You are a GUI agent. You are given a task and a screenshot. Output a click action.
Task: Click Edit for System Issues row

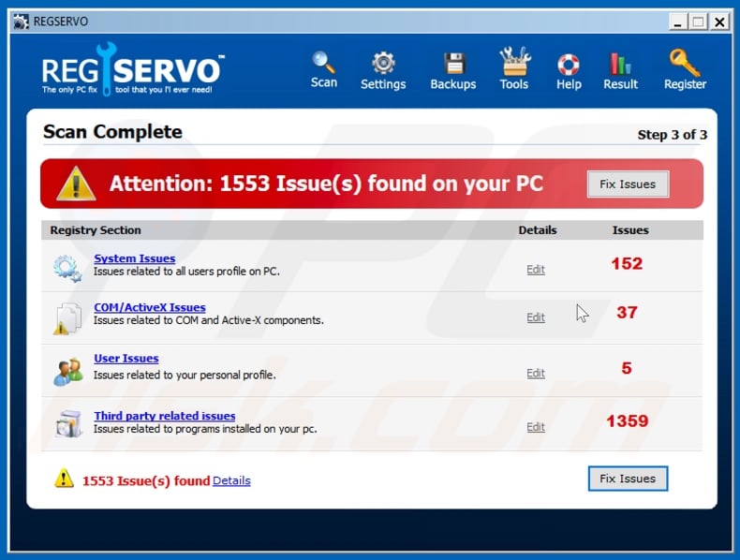pyautogui.click(x=535, y=270)
